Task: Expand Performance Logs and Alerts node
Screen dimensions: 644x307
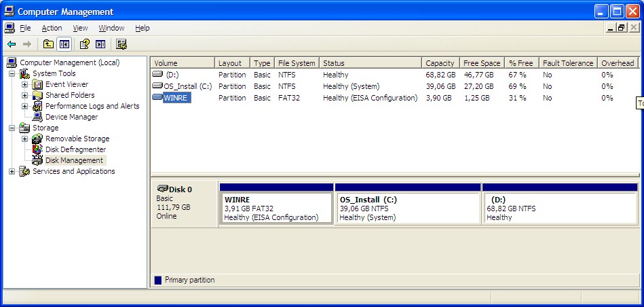Action: tap(24, 107)
